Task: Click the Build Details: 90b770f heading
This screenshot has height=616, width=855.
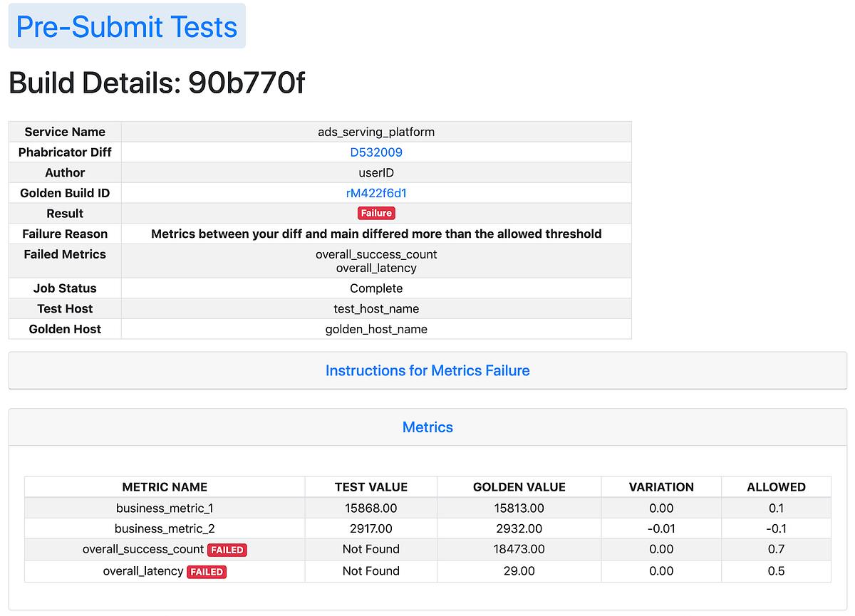Action: pos(157,84)
